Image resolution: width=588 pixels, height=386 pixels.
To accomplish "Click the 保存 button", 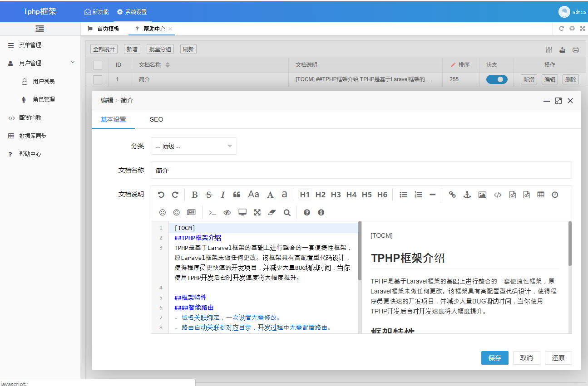I will [x=495, y=358].
